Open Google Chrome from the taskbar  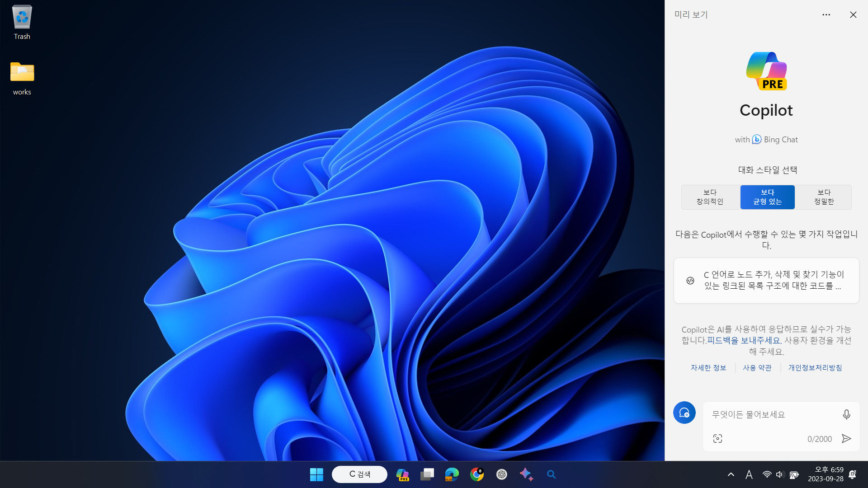tap(476, 474)
